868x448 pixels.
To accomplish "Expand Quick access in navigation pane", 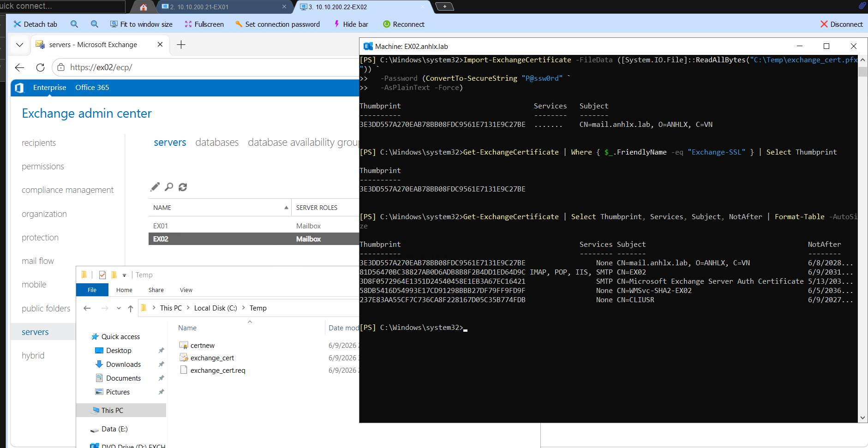I will coord(120,337).
